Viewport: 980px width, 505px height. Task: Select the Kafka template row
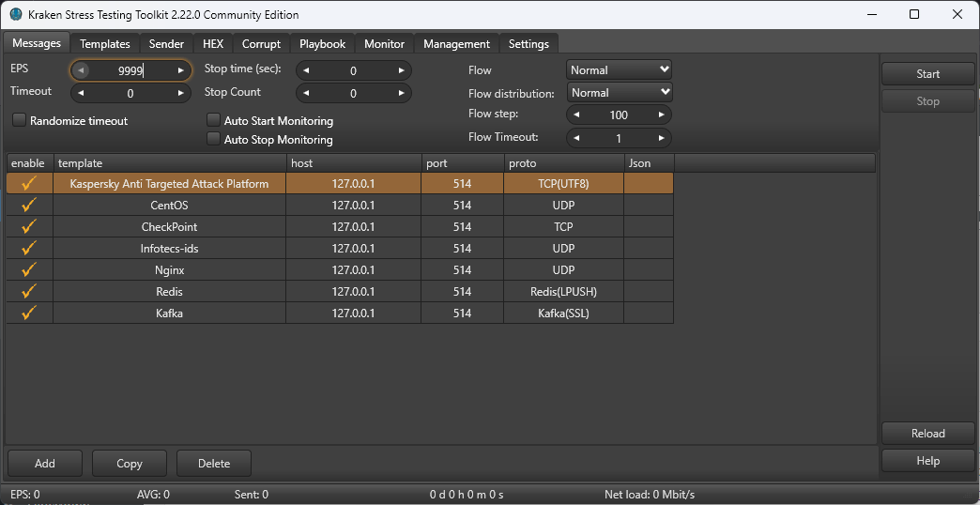click(x=169, y=314)
